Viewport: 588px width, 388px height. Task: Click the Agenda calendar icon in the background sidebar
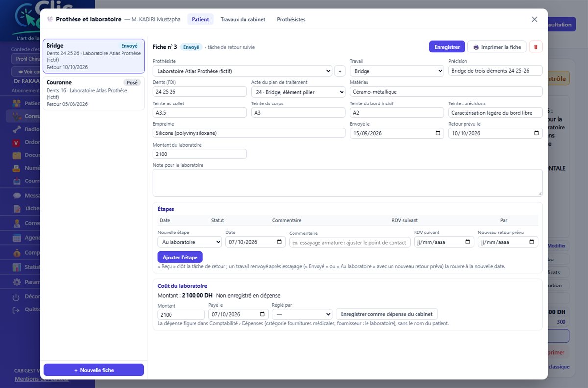[17, 238]
